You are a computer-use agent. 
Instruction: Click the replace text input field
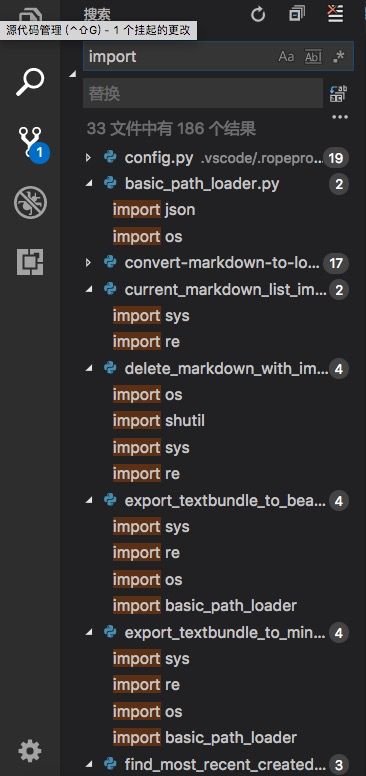point(203,93)
